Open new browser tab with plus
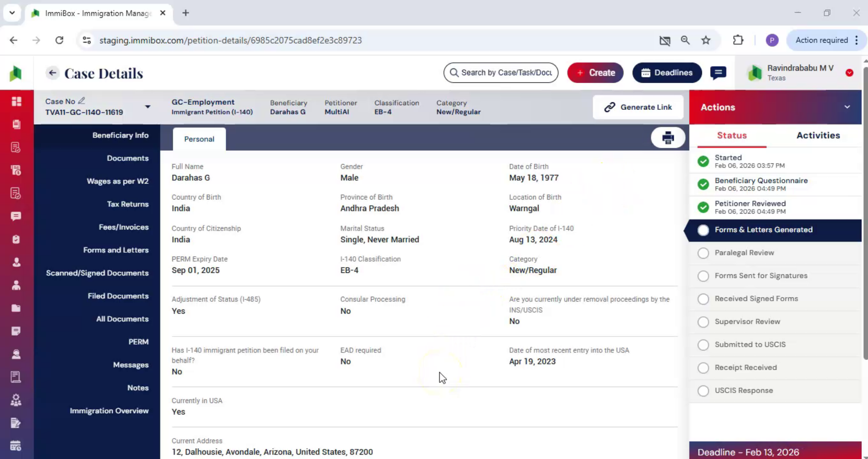868x459 pixels. coord(186,13)
